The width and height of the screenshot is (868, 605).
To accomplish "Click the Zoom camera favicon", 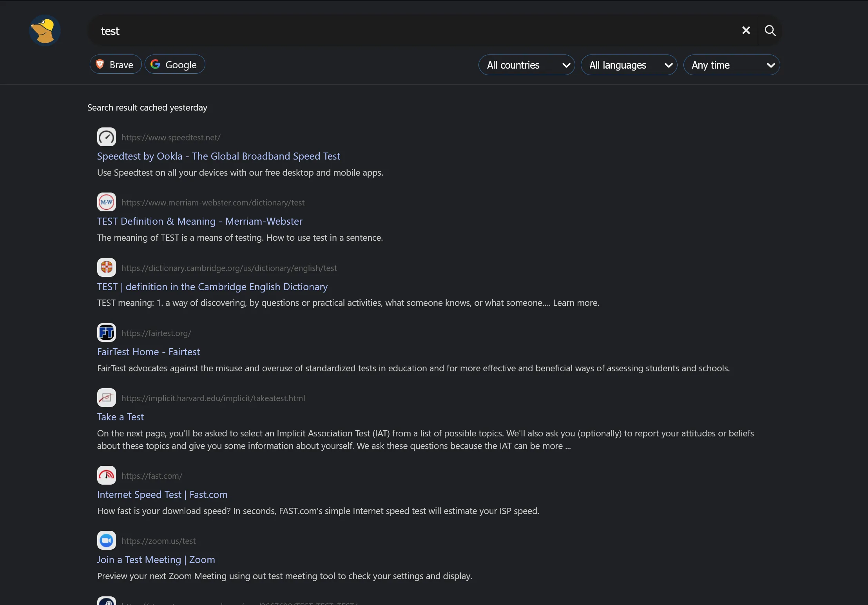I will [x=106, y=541].
